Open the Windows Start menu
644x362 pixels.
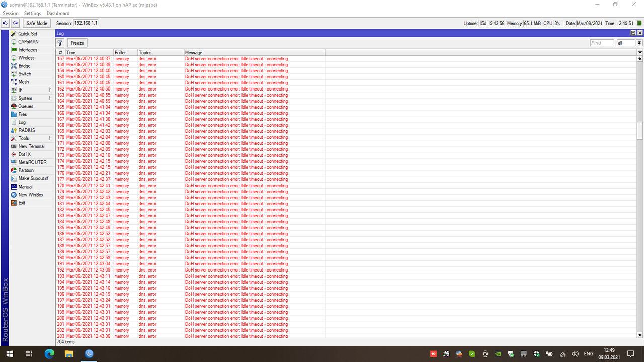[10, 354]
